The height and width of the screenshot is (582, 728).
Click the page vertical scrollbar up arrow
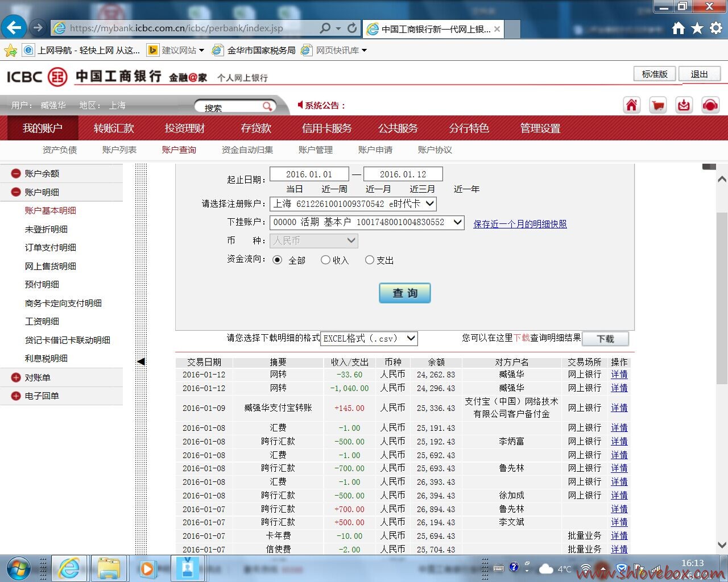[722, 179]
